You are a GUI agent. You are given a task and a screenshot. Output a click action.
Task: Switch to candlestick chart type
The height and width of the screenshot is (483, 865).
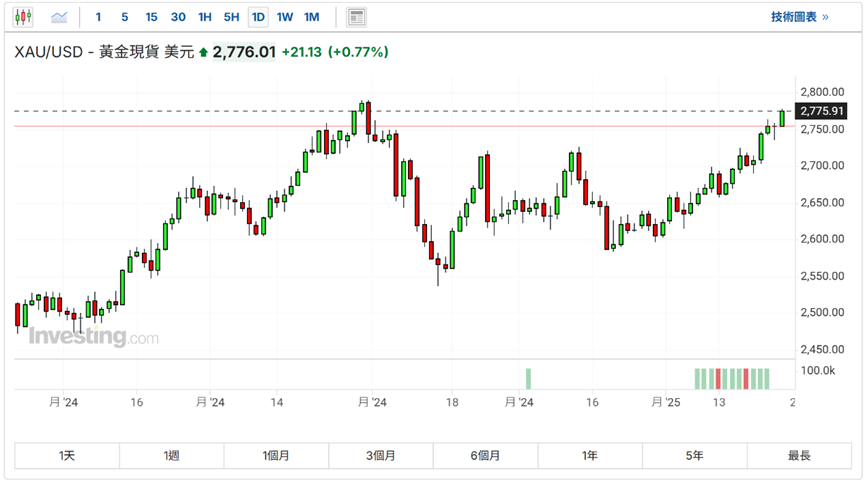pos(25,17)
